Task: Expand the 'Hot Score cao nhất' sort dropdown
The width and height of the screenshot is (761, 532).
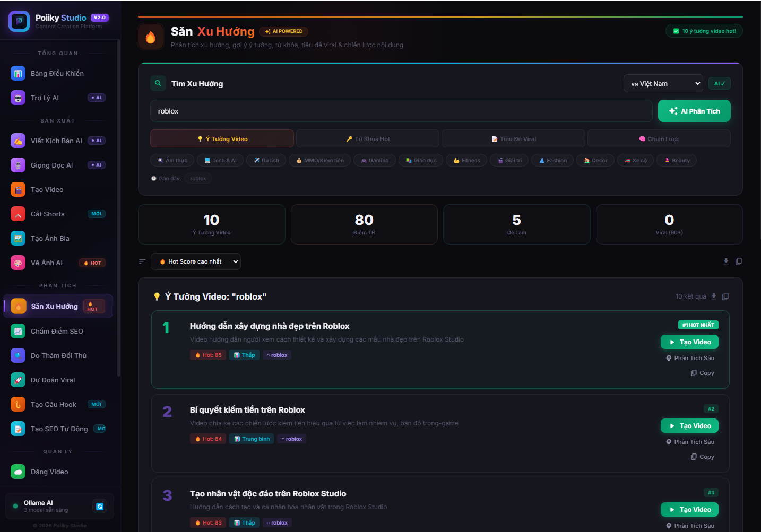Action: point(195,261)
